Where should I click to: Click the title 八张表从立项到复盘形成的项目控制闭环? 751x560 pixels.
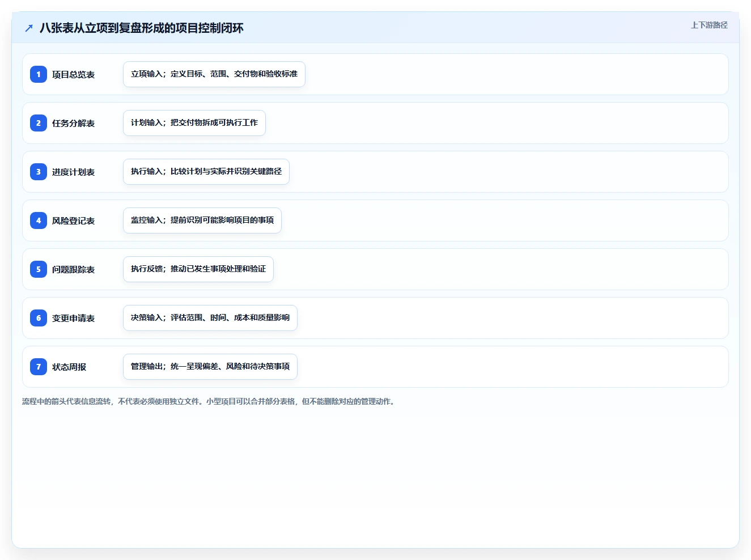(142, 28)
